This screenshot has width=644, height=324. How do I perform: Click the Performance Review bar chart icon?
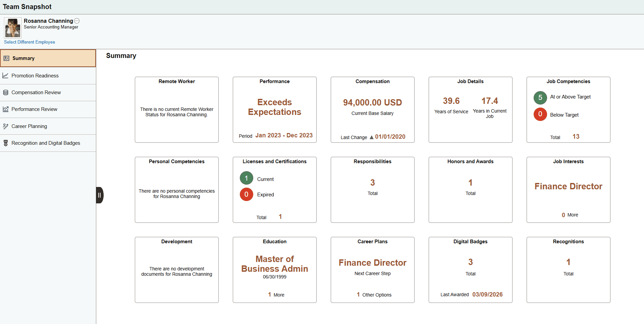click(6, 109)
